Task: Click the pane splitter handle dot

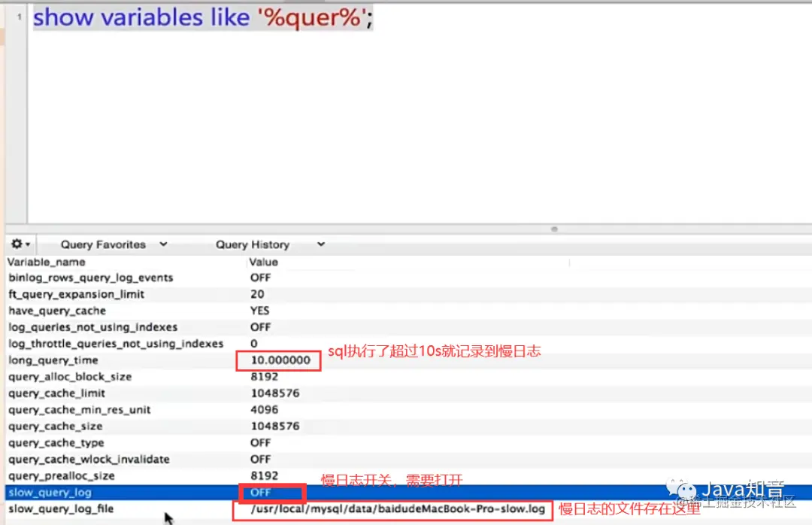Action: tap(554, 229)
